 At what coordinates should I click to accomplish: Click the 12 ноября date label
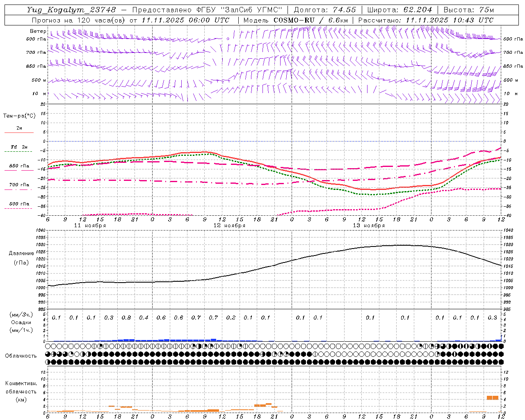[x=229, y=226]
